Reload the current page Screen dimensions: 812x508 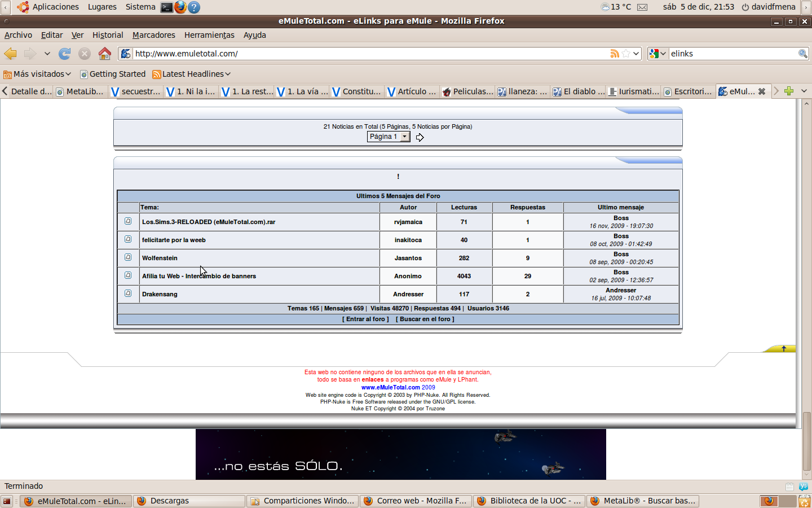[x=65, y=54]
